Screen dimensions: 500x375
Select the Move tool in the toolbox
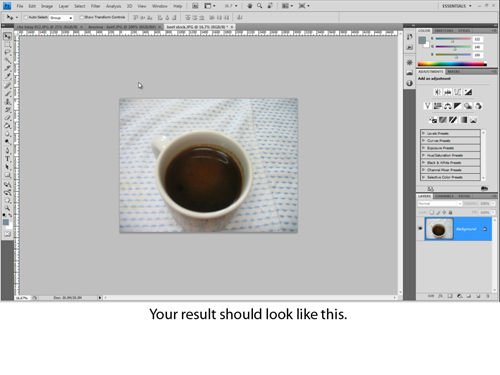[7, 36]
